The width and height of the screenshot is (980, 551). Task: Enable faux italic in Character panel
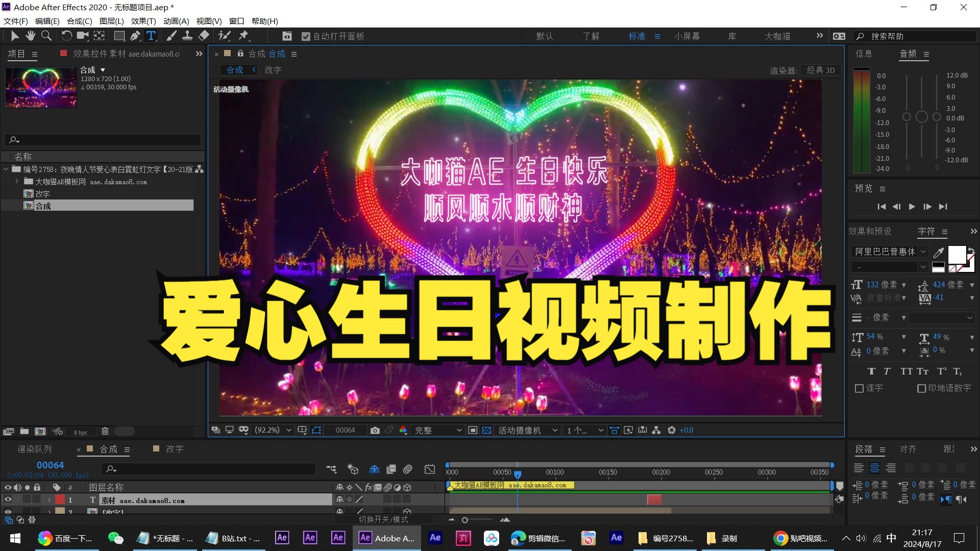click(x=887, y=371)
